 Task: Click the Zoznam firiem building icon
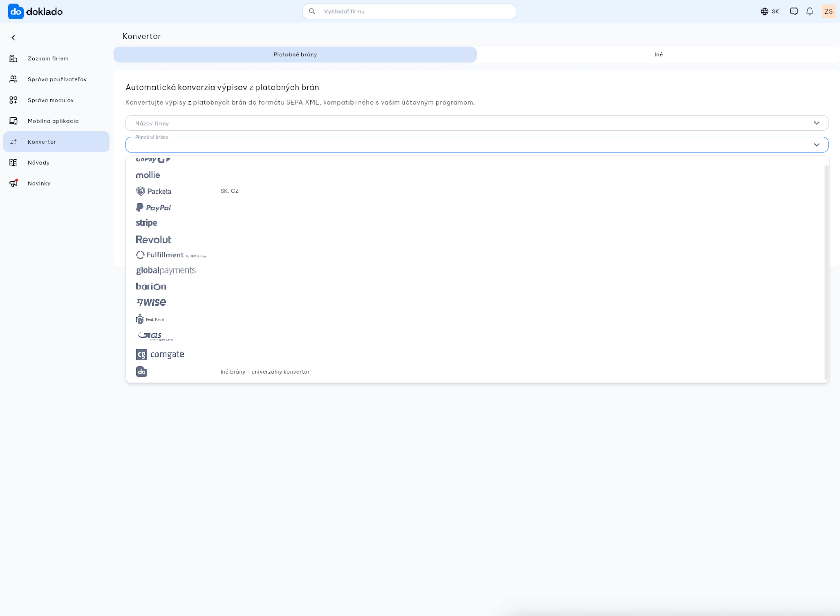pos(13,59)
